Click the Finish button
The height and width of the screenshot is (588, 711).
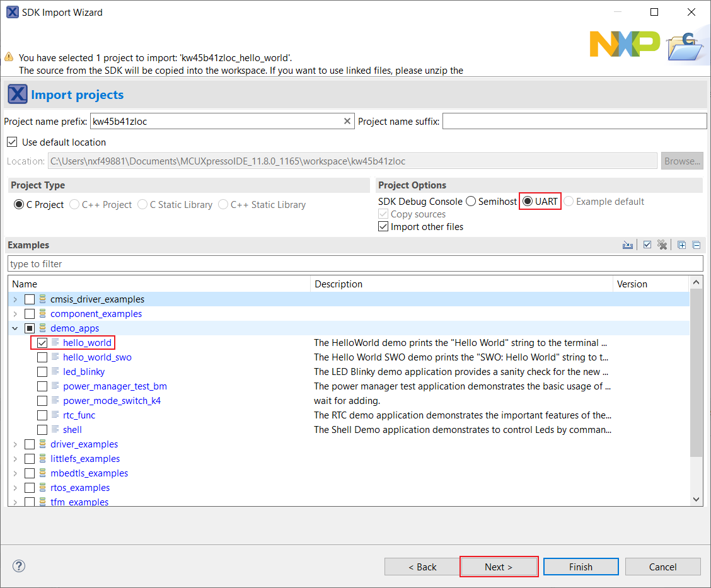coord(580,567)
